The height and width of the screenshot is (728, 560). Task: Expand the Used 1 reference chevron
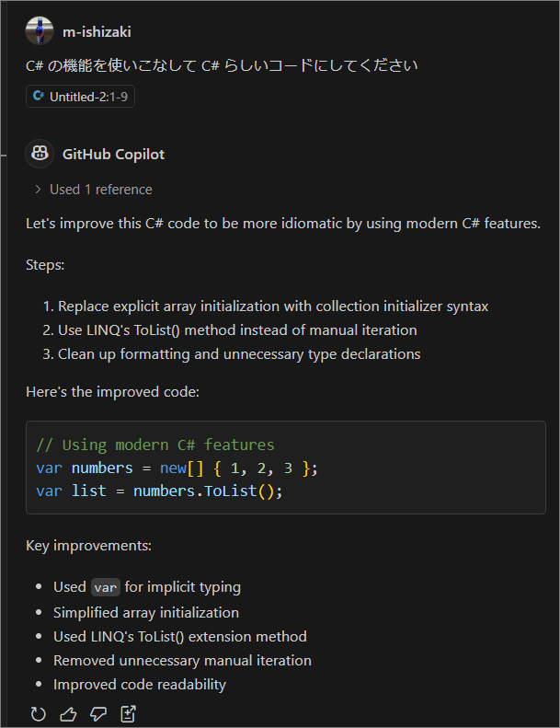tap(38, 190)
